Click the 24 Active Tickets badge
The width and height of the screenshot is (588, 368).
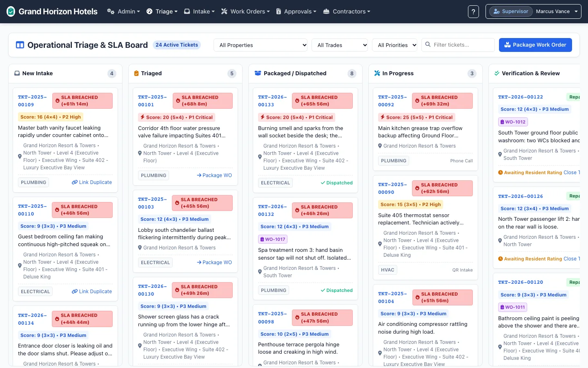click(177, 45)
